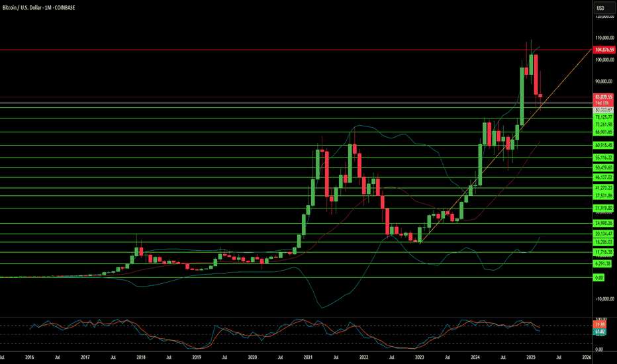The image size is (617, 364).
Task: Select the 6,291.38 level label
Action: point(602,263)
